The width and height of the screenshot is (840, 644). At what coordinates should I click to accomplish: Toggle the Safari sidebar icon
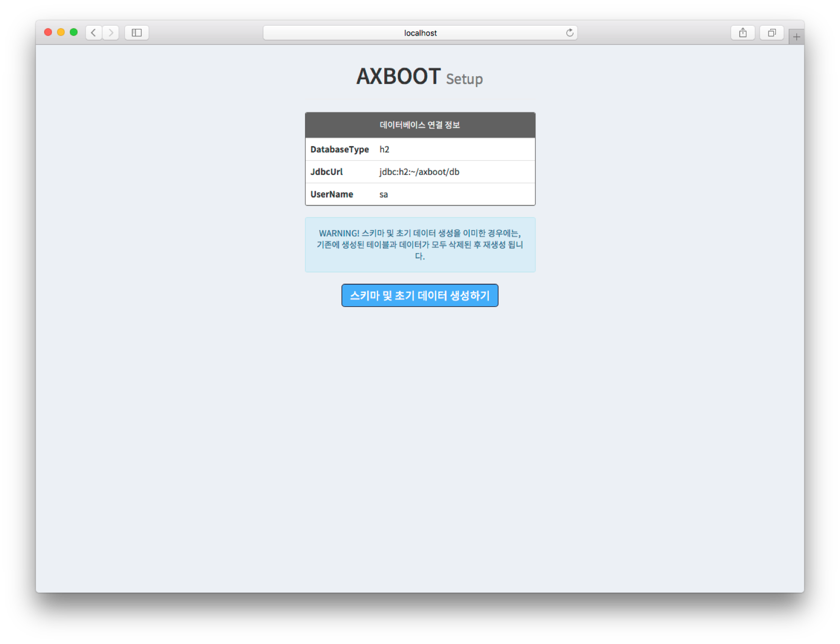coord(136,33)
